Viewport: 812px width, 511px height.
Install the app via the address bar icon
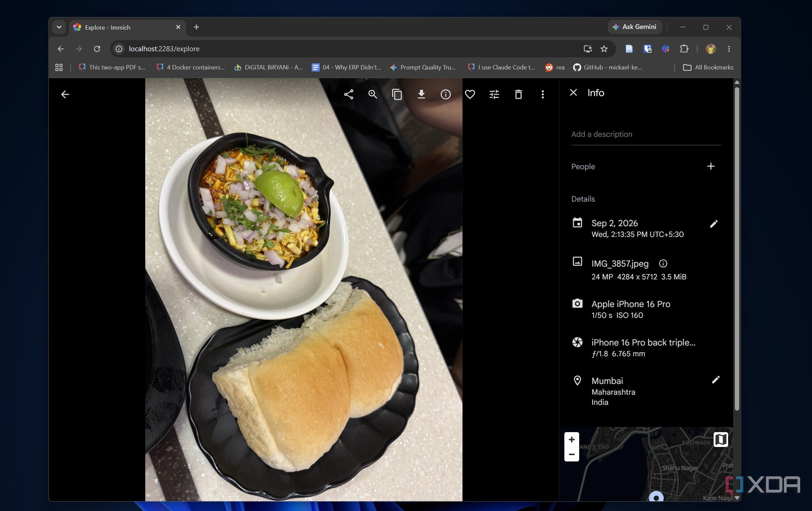[587, 49]
